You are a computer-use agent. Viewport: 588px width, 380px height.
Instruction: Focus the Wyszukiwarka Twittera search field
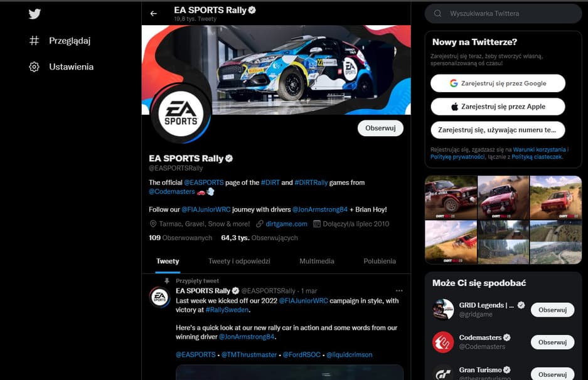pos(503,14)
